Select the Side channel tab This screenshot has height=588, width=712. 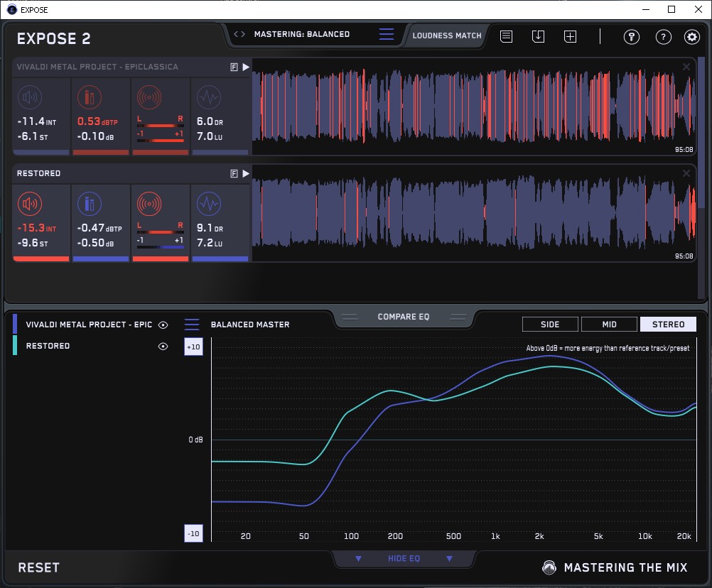coord(550,325)
